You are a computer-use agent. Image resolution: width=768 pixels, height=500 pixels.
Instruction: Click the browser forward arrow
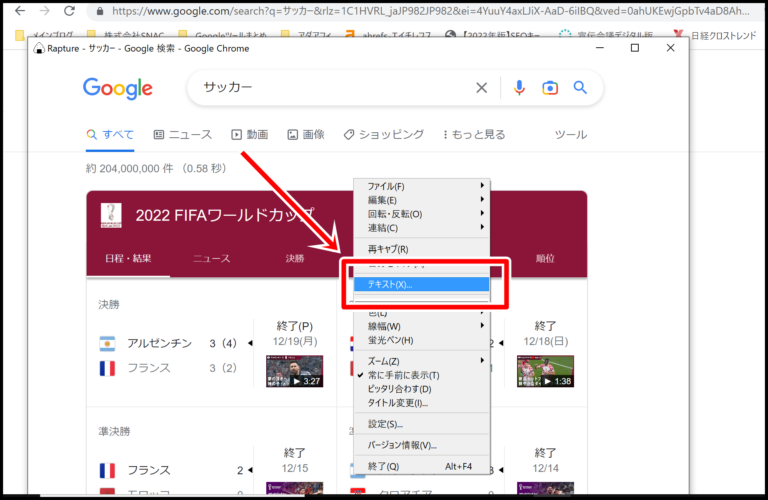pyautogui.click(x=45, y=10)
